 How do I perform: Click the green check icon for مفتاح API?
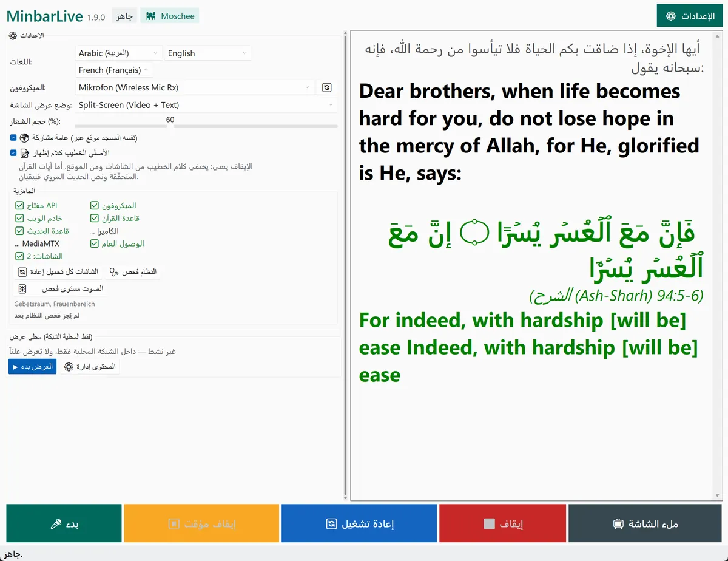click(19, 206)
